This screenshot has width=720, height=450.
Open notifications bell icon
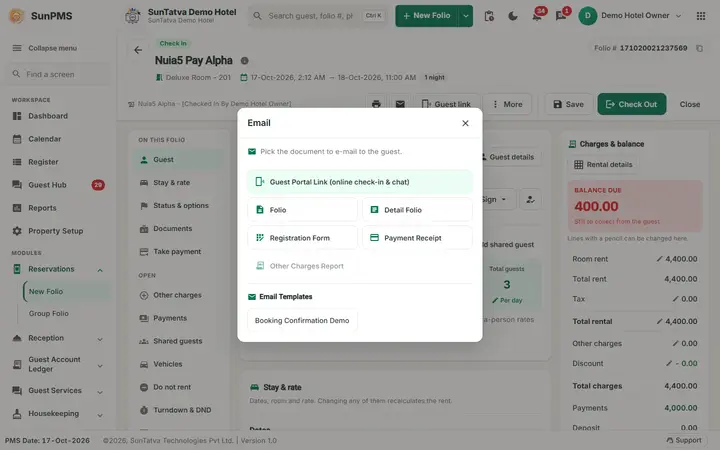[536, 16]
